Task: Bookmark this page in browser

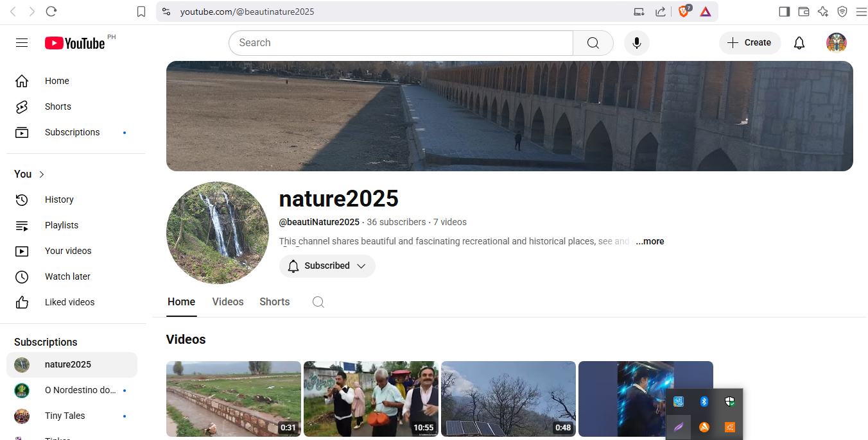Action: tap(141, 12)
